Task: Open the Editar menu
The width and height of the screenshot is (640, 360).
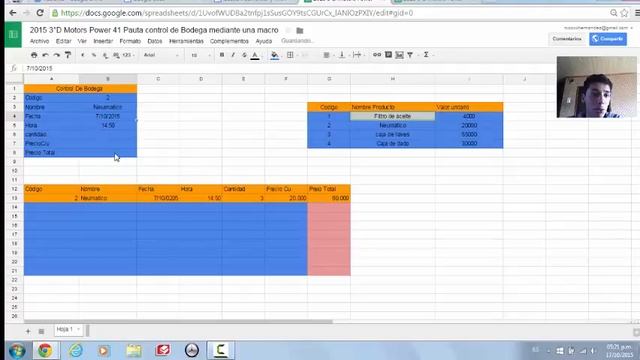Action: (x=63, y=41)
